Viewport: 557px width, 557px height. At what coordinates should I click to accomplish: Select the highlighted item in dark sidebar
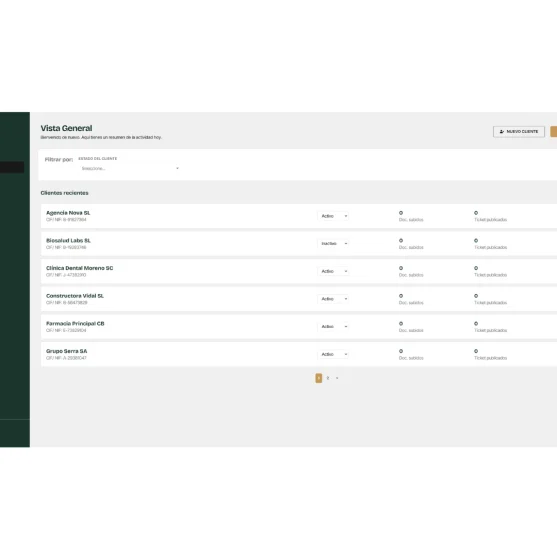point(12,167)
